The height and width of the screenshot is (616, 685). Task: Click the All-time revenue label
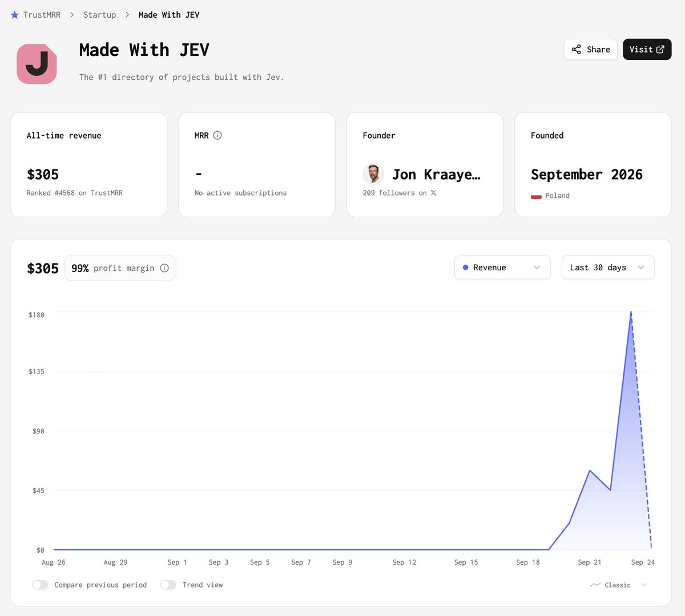(64, 135)
